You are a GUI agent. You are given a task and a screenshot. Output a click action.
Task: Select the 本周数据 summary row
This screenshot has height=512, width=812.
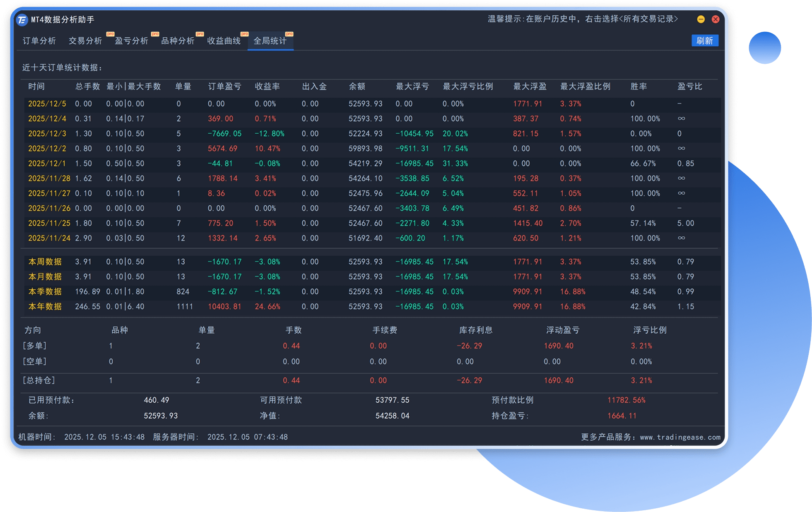[x=371, y=262]
